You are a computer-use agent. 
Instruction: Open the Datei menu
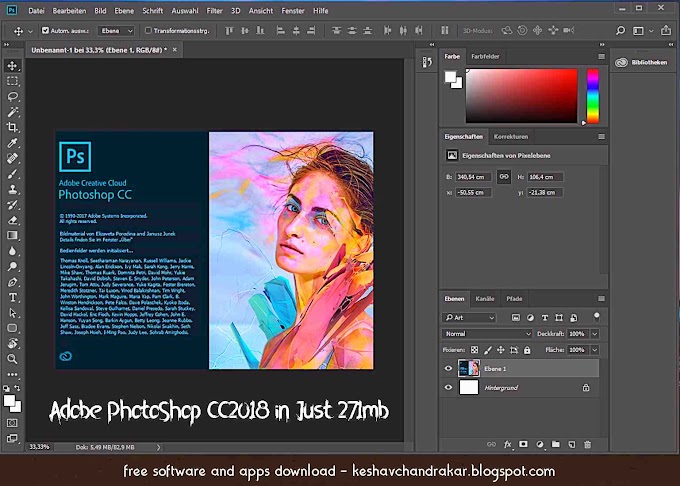pyautogui.click(x=36, y=11)
